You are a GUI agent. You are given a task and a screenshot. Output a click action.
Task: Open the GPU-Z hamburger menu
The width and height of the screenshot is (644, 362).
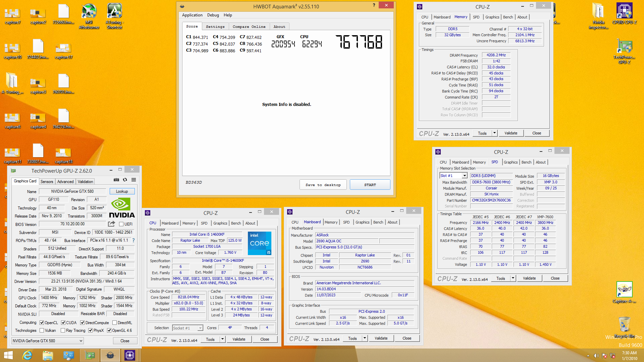click(x=133, y=180)
